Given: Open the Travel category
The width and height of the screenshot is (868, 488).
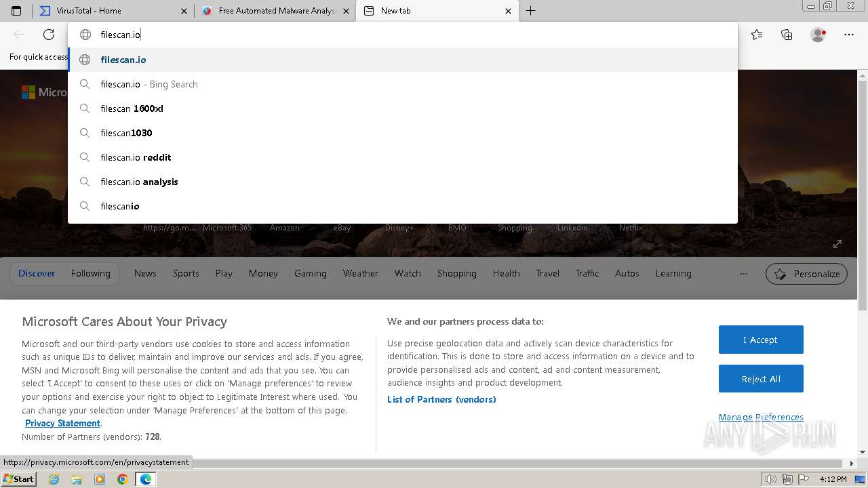Looking at the screenshot, I should pos(548,273).
